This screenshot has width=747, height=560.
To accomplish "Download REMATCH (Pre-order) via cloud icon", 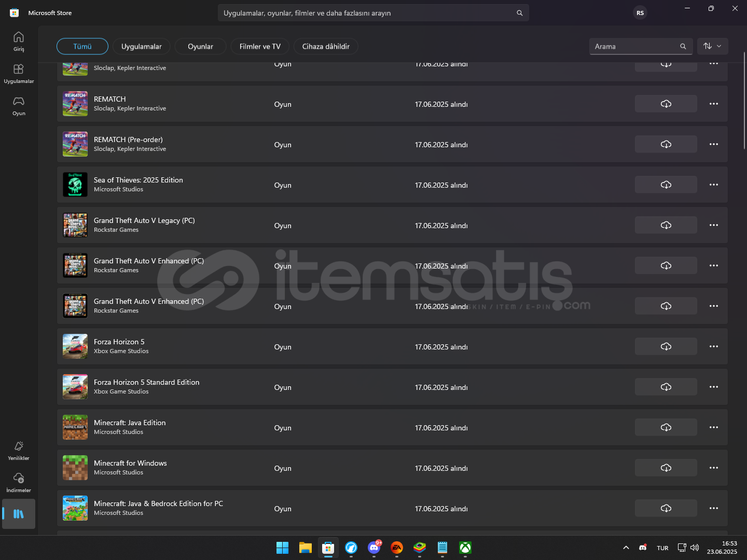I will pyautogui.click(x=666, y=144).
